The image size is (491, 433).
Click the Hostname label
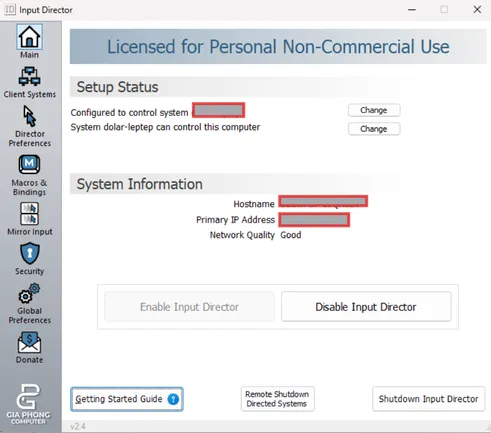click(x=254, y=204)
